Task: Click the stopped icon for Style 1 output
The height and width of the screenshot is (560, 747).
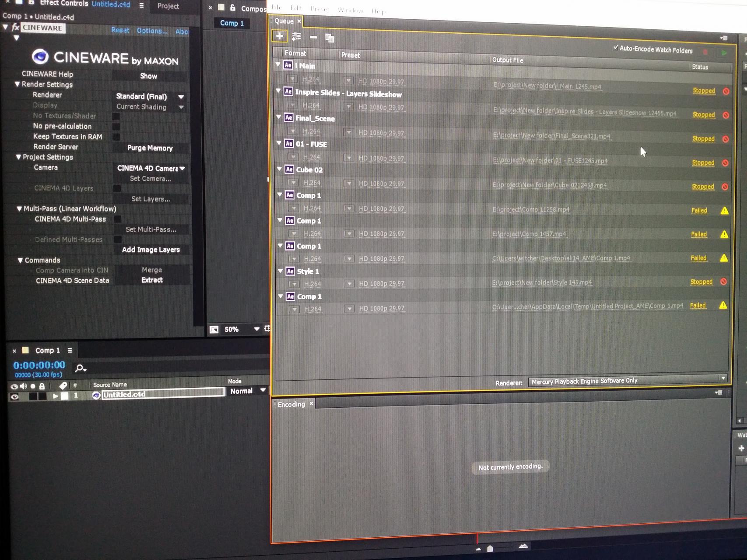Action: 723,282
